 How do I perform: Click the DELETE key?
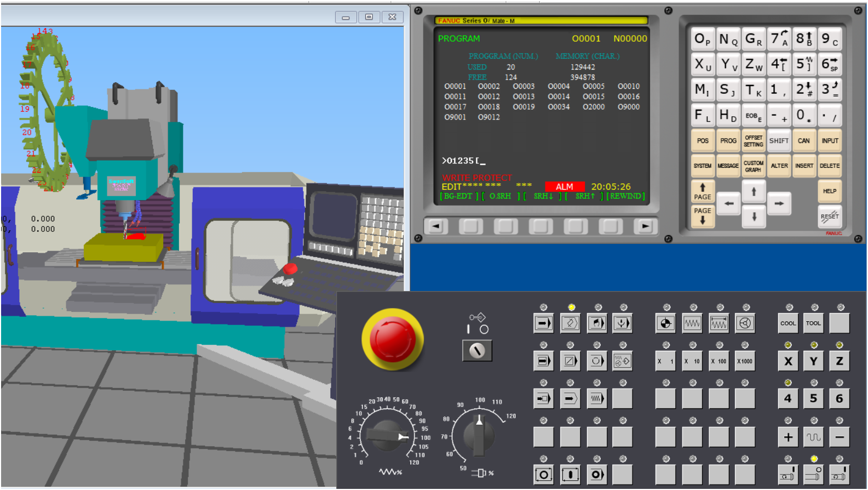point(830,166)
